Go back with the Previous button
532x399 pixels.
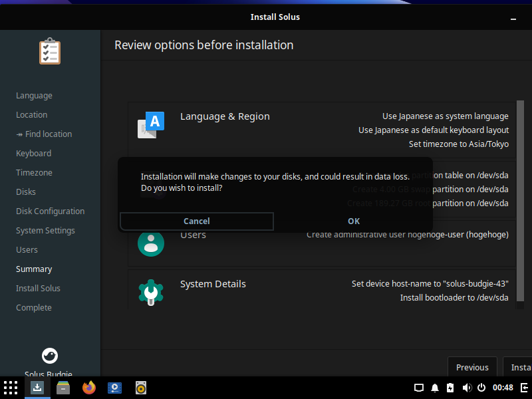pos(472,367)
